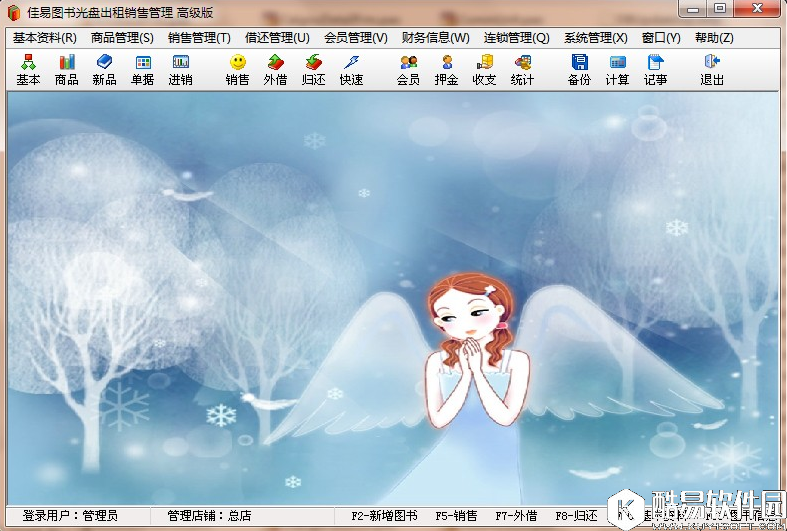
Task: Maximize the application window
Action: pyautogui.click(x=720, y=9)
